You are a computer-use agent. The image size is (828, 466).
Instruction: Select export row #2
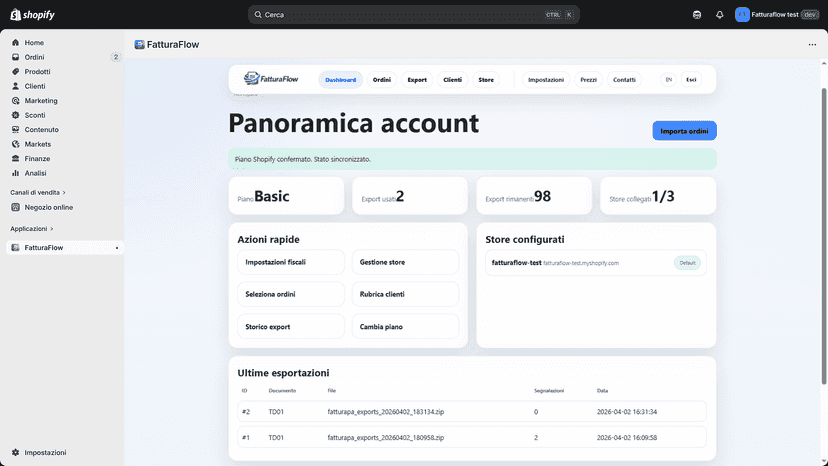(x=472, y=412)
